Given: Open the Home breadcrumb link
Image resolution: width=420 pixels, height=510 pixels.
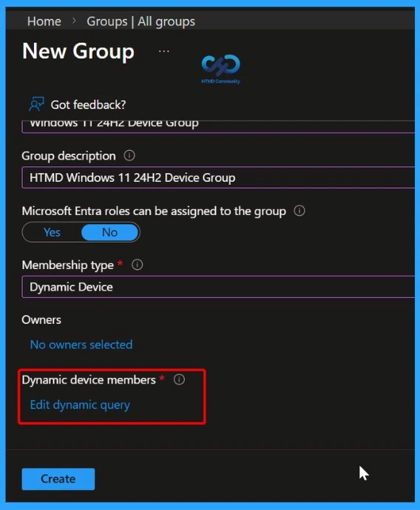Looking at the screenshot, I should click(x=44, y=21).
